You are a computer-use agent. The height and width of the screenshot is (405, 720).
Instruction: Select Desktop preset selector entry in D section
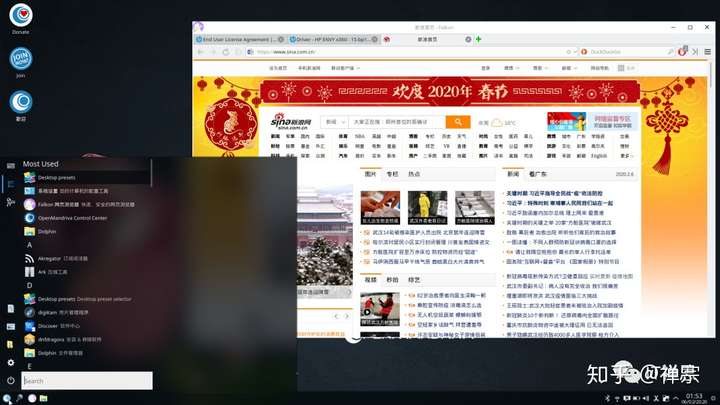click(86, 299)
